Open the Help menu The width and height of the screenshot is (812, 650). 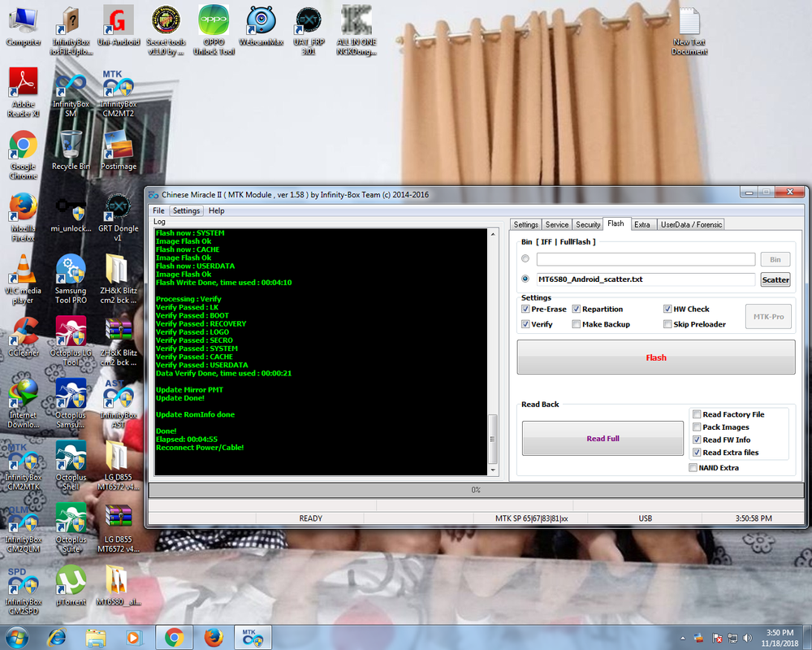tap(217, 210)
